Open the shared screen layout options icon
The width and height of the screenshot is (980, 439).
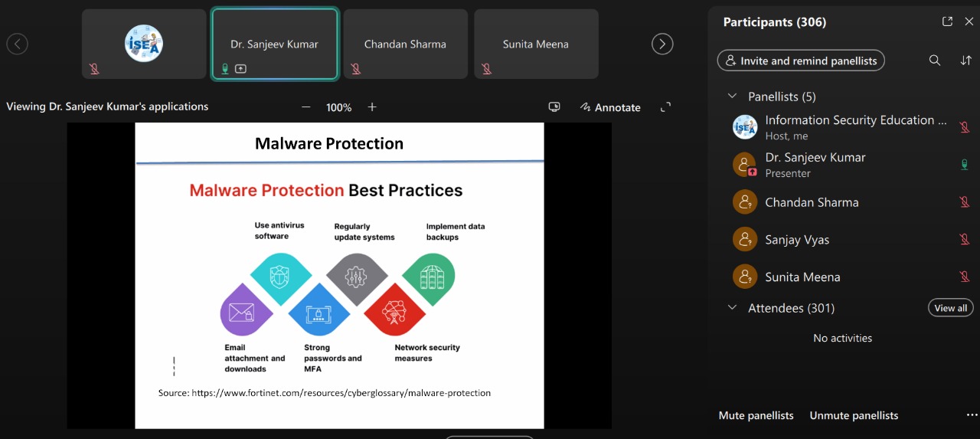pos(554,107)
